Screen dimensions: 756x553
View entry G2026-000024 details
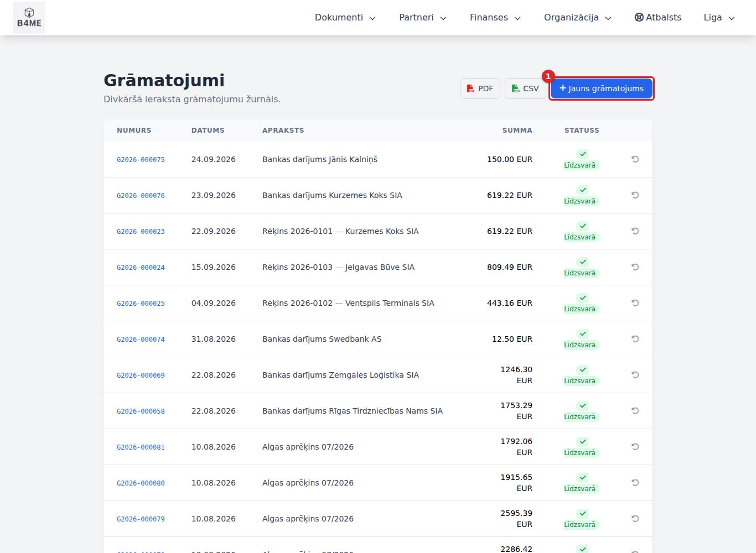point(141,268)
